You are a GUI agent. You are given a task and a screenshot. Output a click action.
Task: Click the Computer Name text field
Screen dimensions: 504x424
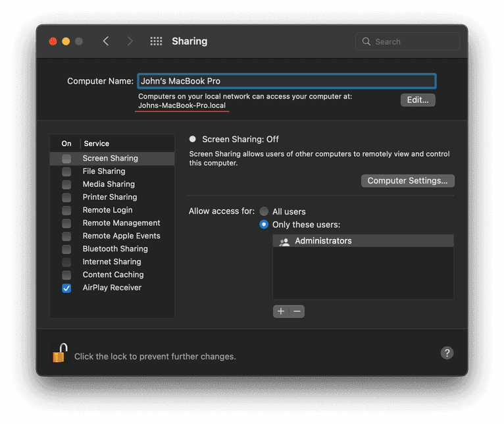[x=286, y=81]
